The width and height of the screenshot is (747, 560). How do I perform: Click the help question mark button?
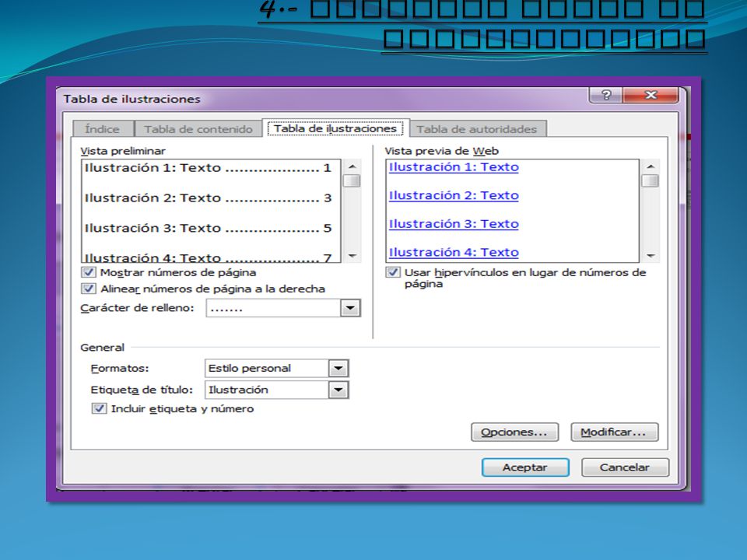point(605,95)
